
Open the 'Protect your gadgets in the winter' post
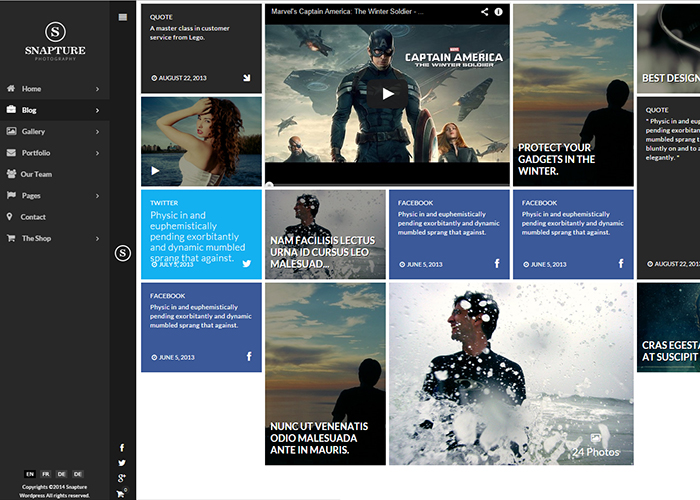coord(573,95)
